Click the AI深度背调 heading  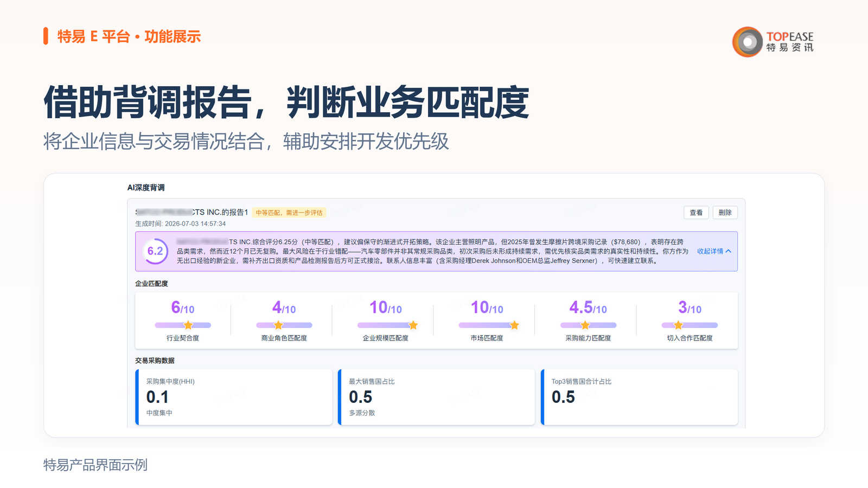146,188
